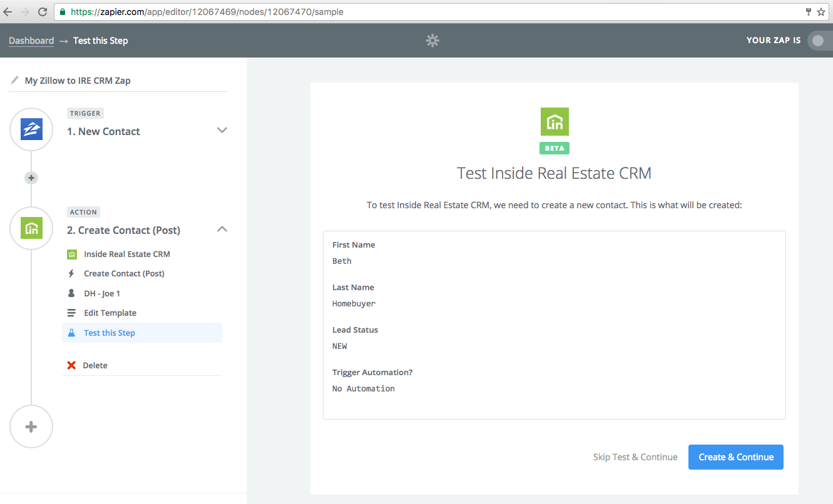
Task: Click the Test Inside Real Estate CRM heading
Action: [554, 173]
